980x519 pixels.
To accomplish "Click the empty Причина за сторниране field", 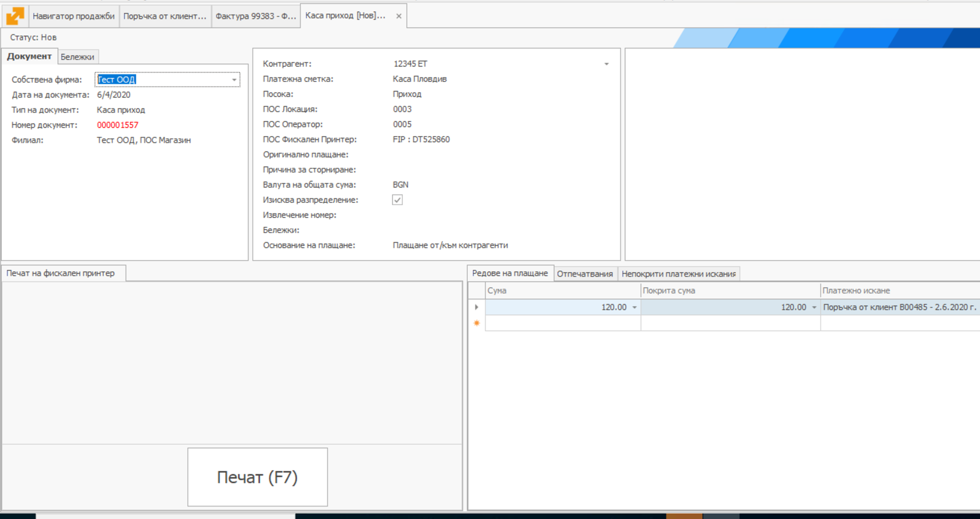I will (501, 170).
